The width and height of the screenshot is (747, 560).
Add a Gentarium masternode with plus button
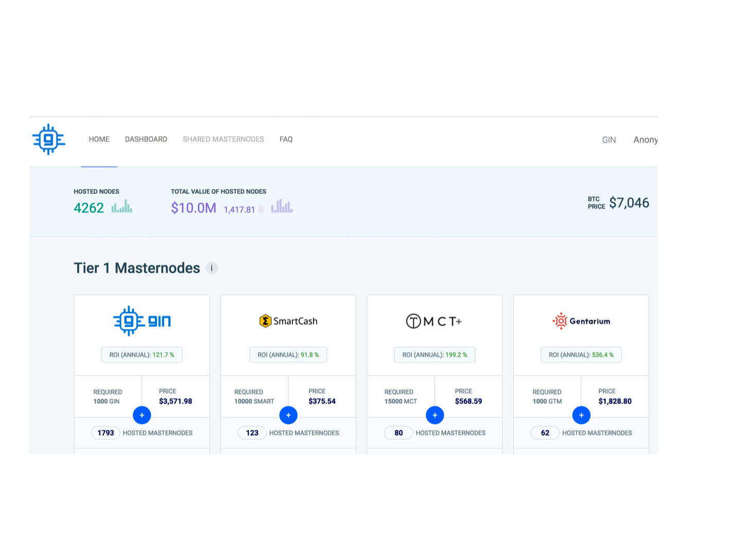(581, 415)
